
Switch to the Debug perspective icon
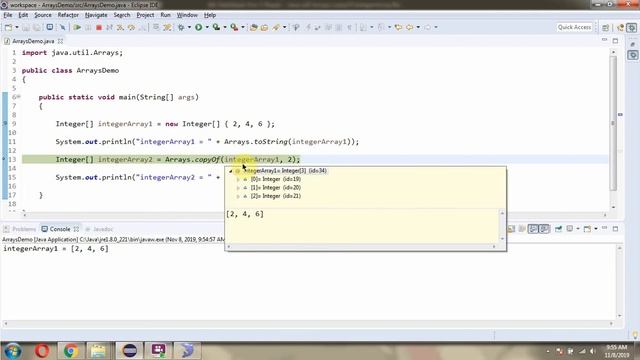point(632,27)
